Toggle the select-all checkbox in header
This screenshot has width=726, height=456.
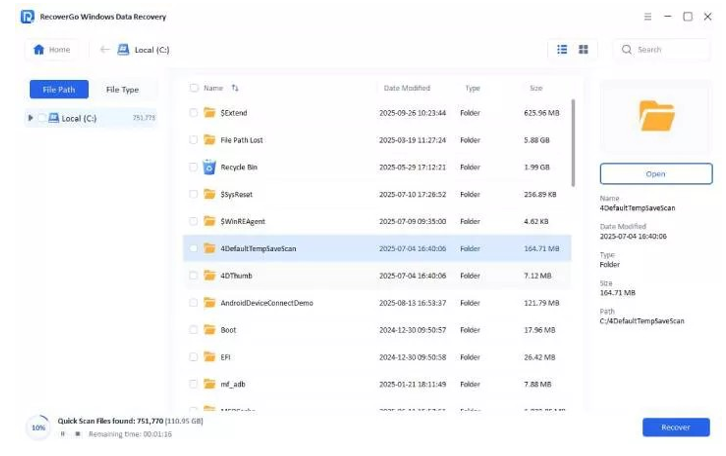(194, 88)
